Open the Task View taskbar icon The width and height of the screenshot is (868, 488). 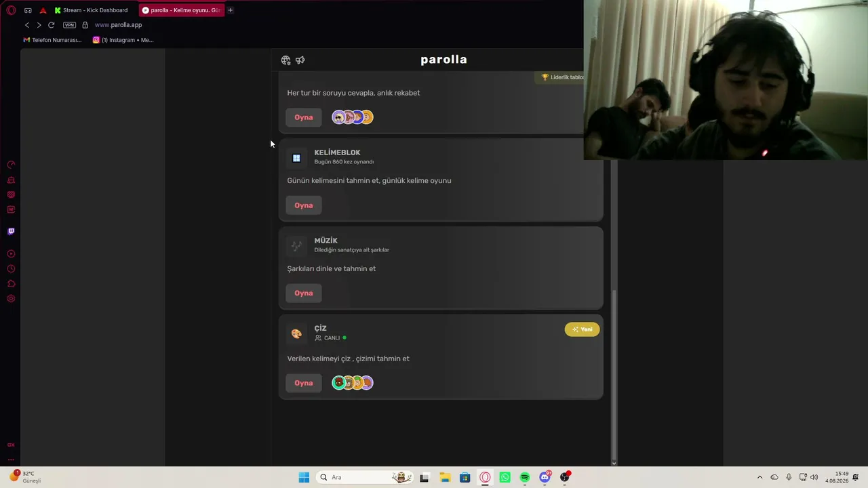425,477
